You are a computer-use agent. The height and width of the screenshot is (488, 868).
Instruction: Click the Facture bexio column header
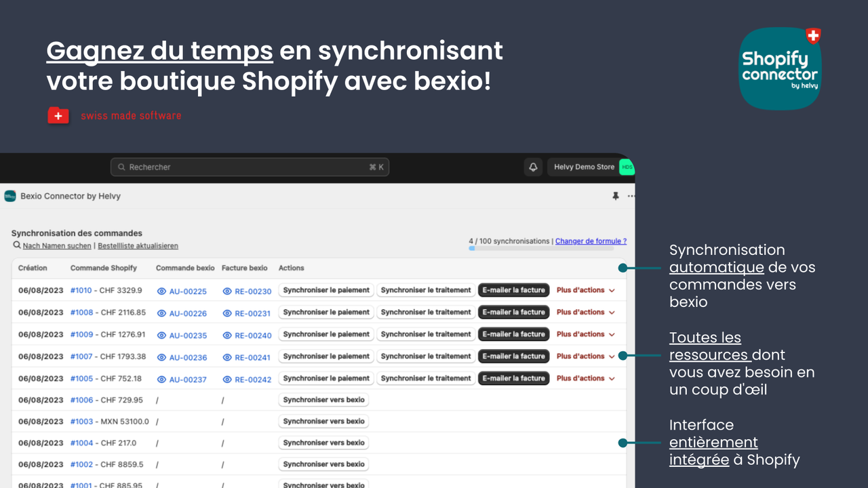[x=245, y=268]
